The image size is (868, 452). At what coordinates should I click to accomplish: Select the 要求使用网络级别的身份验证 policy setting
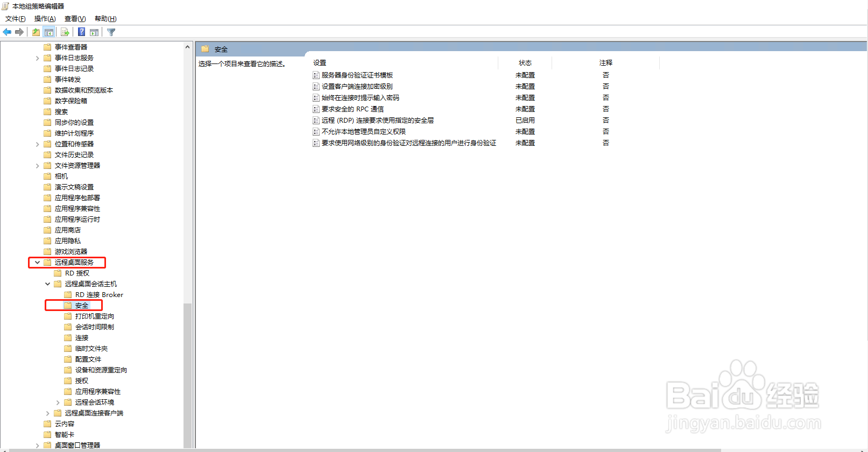(409, 143)
